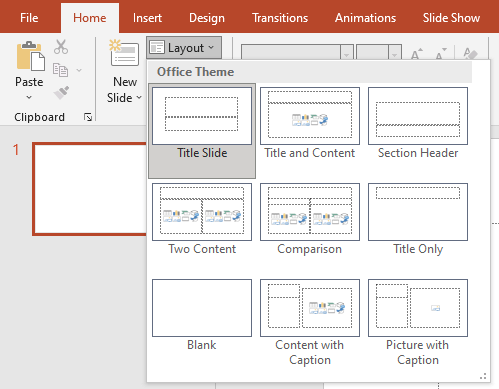
Task: Click inside the font name box
Action: [291, 53]
